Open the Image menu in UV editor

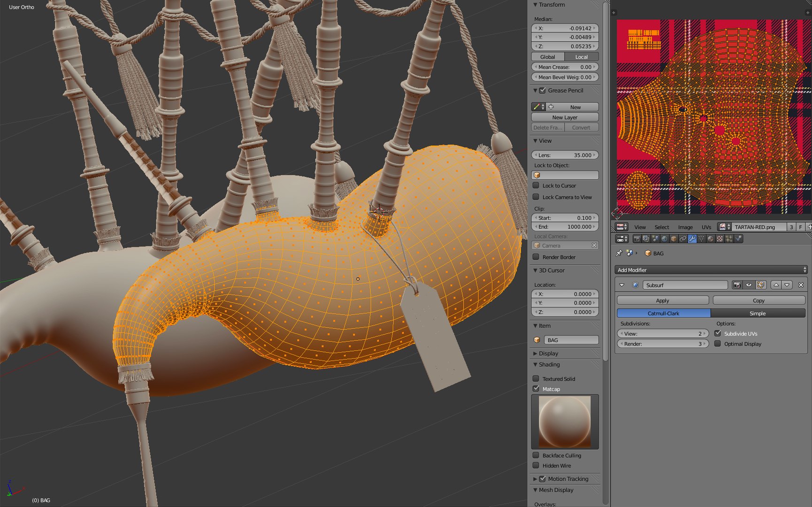(685, 227)
